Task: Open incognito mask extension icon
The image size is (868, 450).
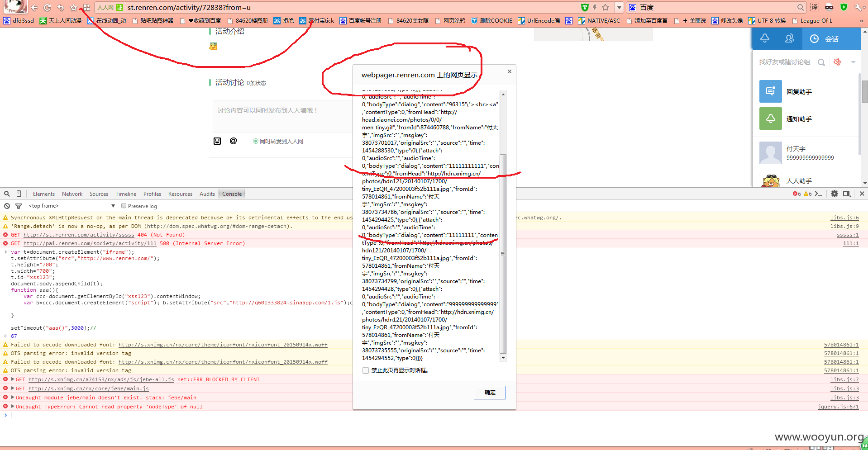Action: [829, 7]
